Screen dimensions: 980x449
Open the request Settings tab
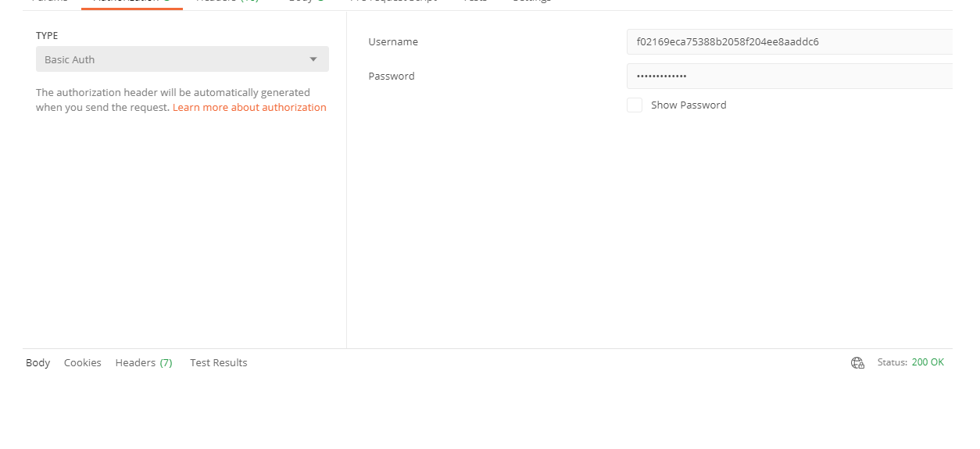(531, 2)
